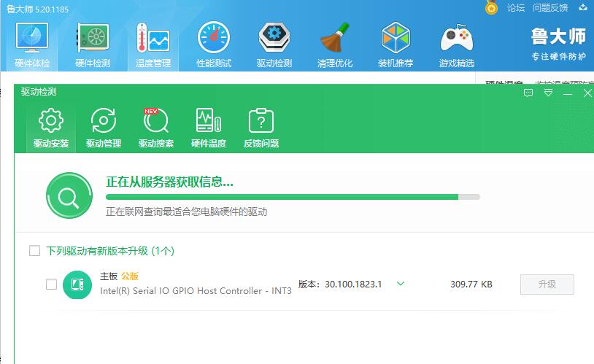Screen dimensions: 594x364
Task: Open 硬件检测 hardware detection module
Action: 93,45
